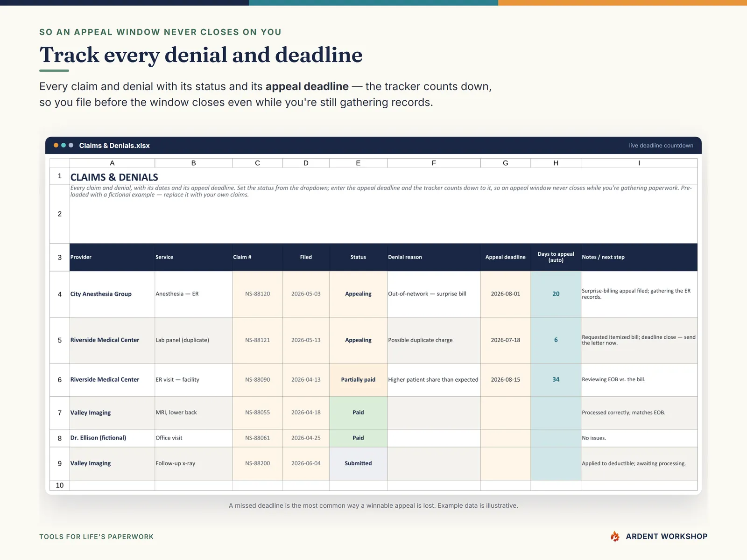747x560 pixels.
Task: Click the Claim # column heading
Action: coord(258,257)
